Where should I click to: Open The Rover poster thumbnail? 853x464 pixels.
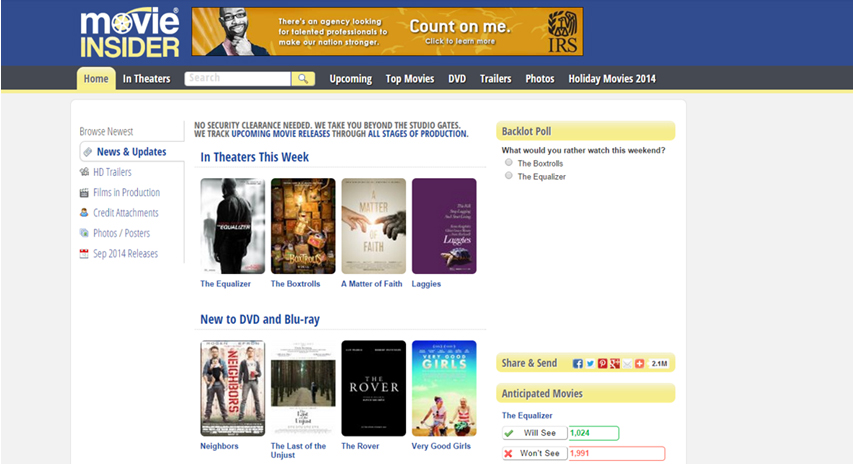tap(373, 388)
